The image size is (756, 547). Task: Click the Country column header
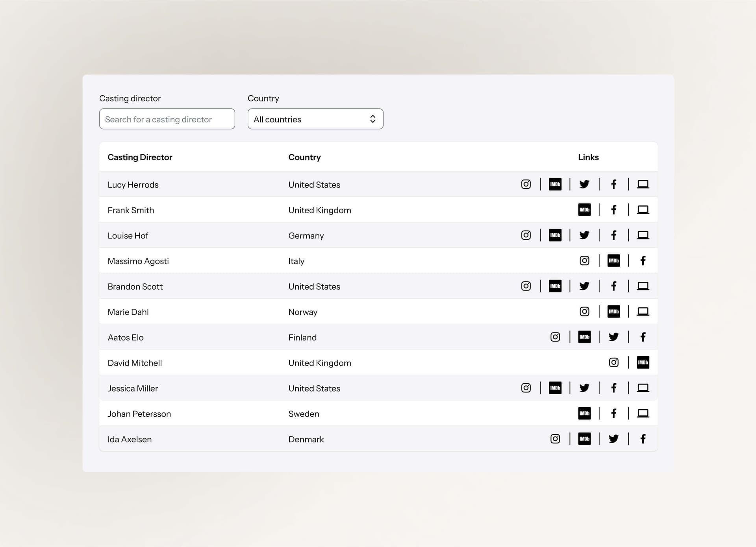304,157
